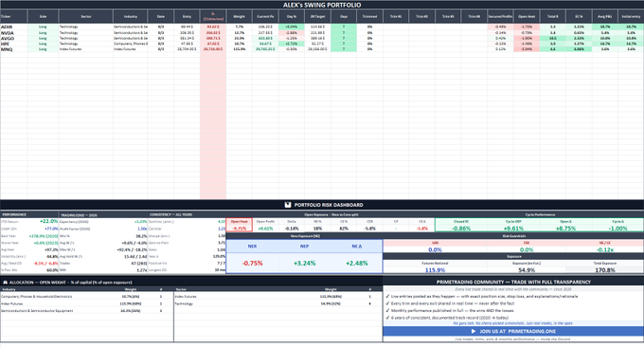644x348 pixels.
Task: Click the Weight column header in portfolio table
Action: pos(239,16)
